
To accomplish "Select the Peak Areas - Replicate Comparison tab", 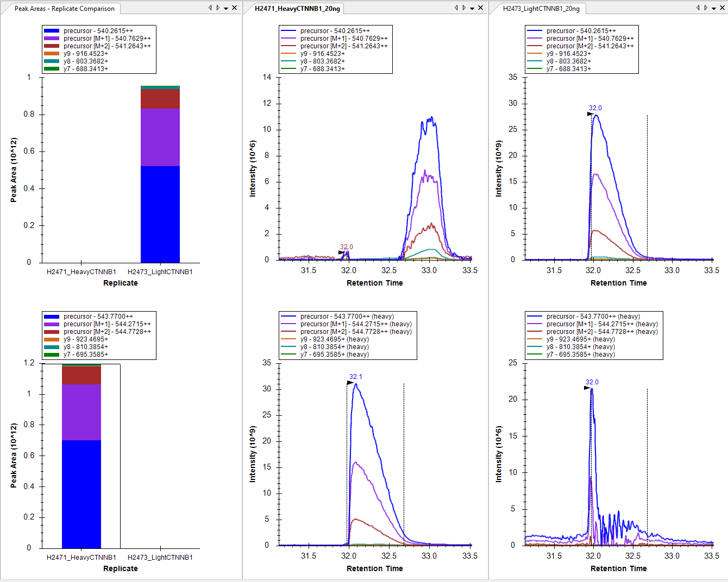I will pyautogui.click(x=64, y=9).
